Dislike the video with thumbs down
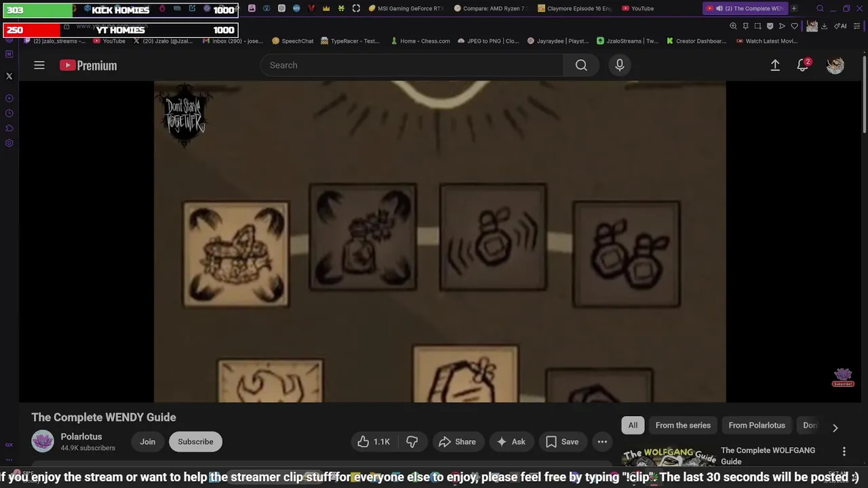The width and height of the screenshot is (868, 488). click(x=412, y=442)
